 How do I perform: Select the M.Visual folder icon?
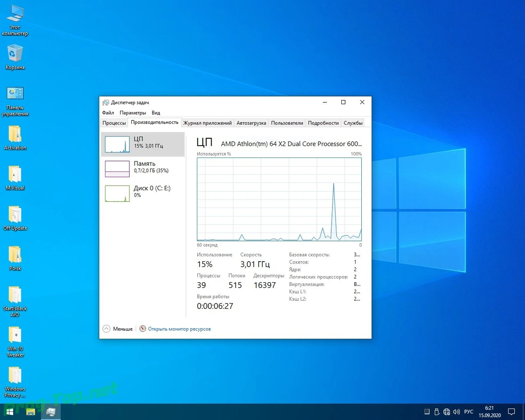(15, 178)
